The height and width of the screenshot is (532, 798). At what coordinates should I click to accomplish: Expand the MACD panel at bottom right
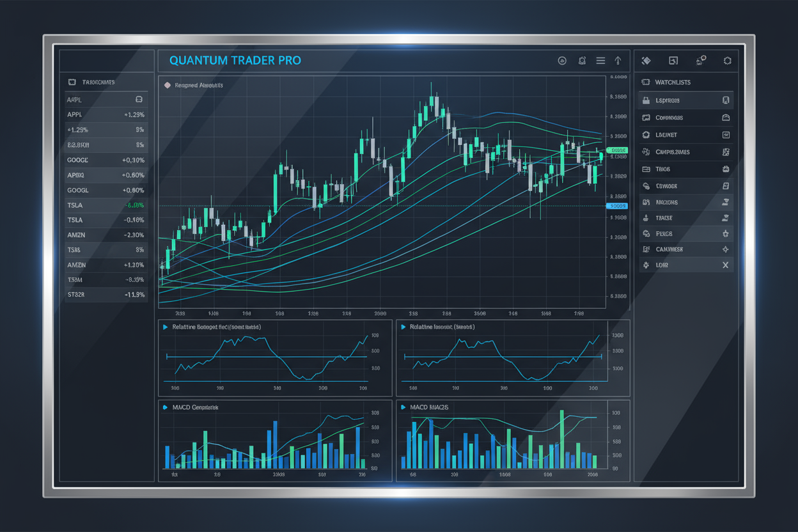(x=403, y=407)
